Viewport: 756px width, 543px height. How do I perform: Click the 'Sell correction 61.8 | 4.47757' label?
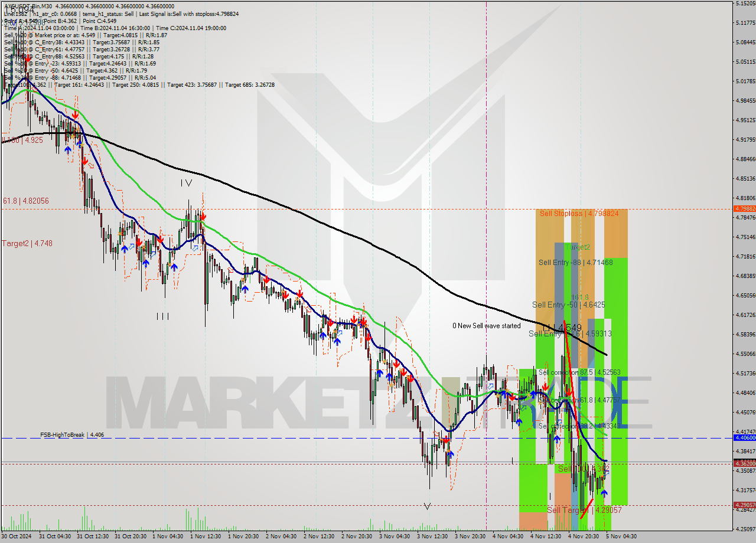pos(579,400)
